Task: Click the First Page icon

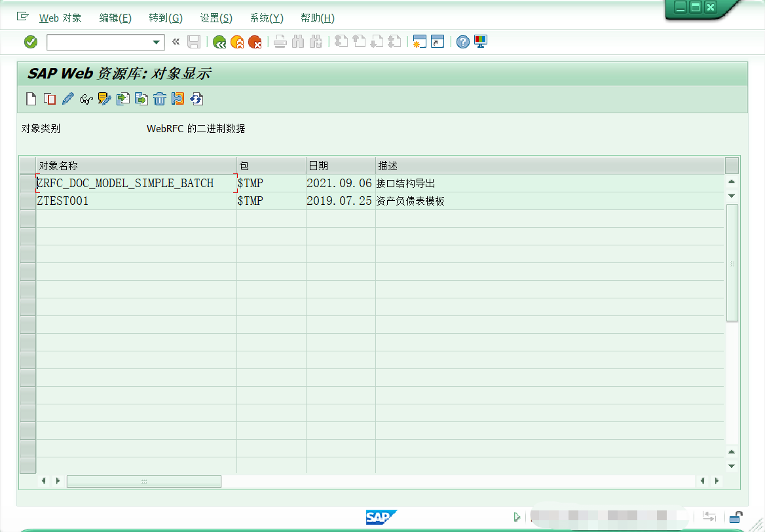Action: 341,42
